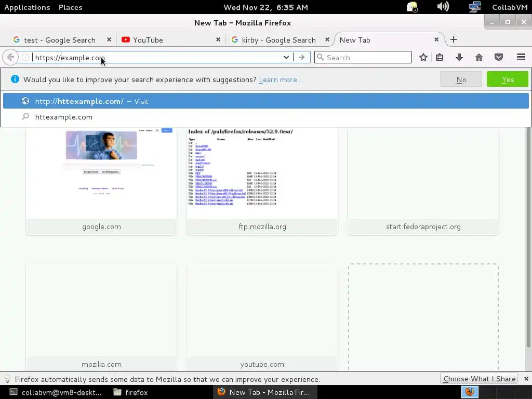Screen dimensions: 532x399
Task: Click the back arrow navigation button
Action: pos(10,57)
